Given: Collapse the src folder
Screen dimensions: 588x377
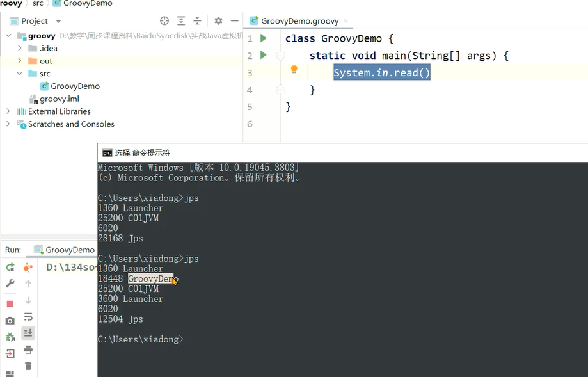Looking at the screenshot, I should coord(20,74).
